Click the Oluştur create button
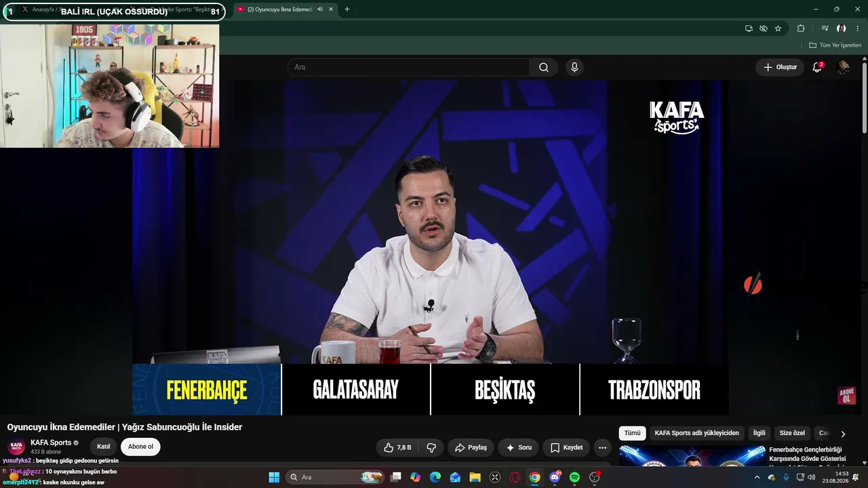 (780, 67)
